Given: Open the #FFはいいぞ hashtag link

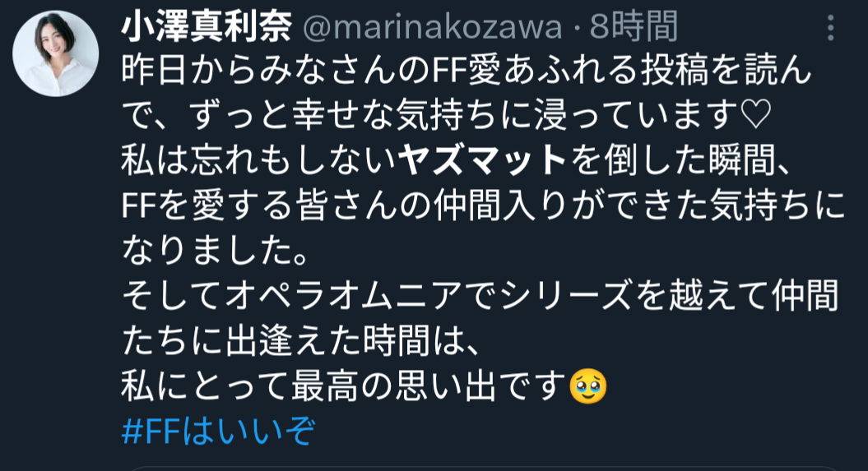Looking at the screenshot, I should 219,432.
